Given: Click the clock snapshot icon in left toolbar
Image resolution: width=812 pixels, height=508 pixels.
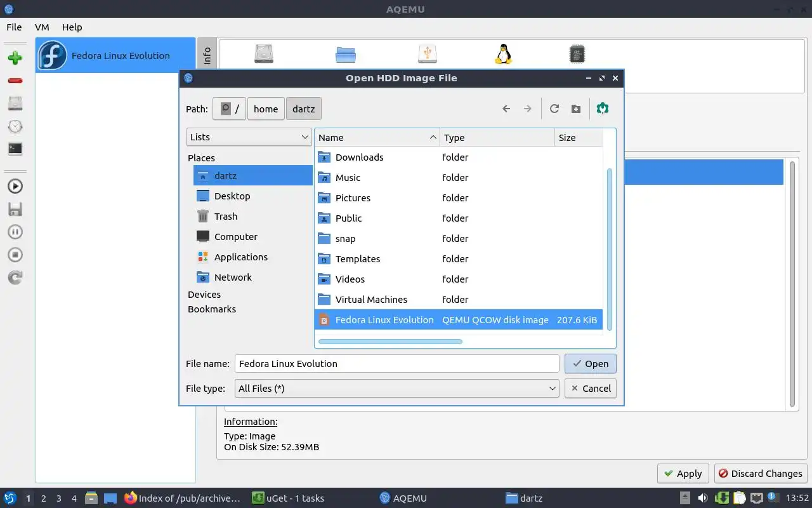Looking at the screenshot, I should (15, 126).
